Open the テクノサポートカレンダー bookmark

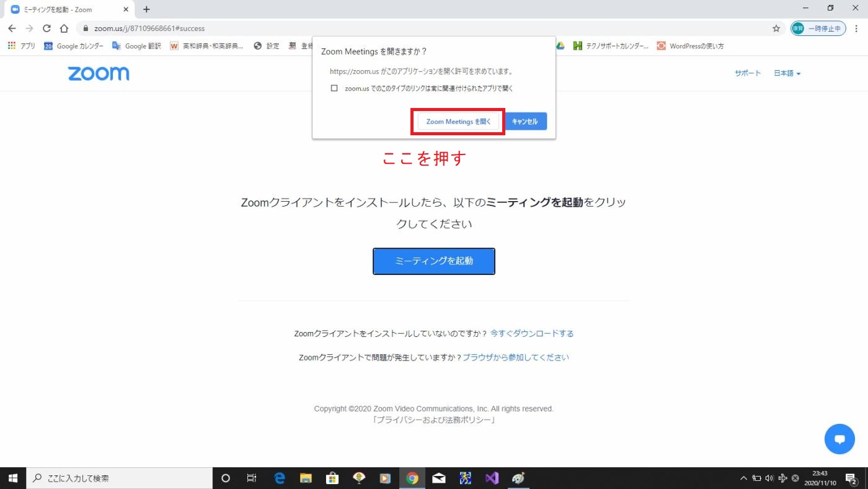(x=611, y=46)
